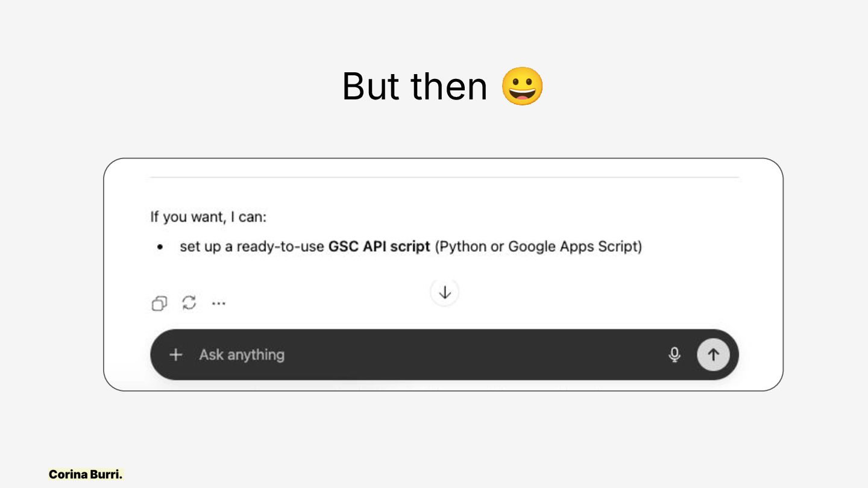
Task: Click the plus icon to add attachments
Action: pyautogui.click(x=175, y=355)
